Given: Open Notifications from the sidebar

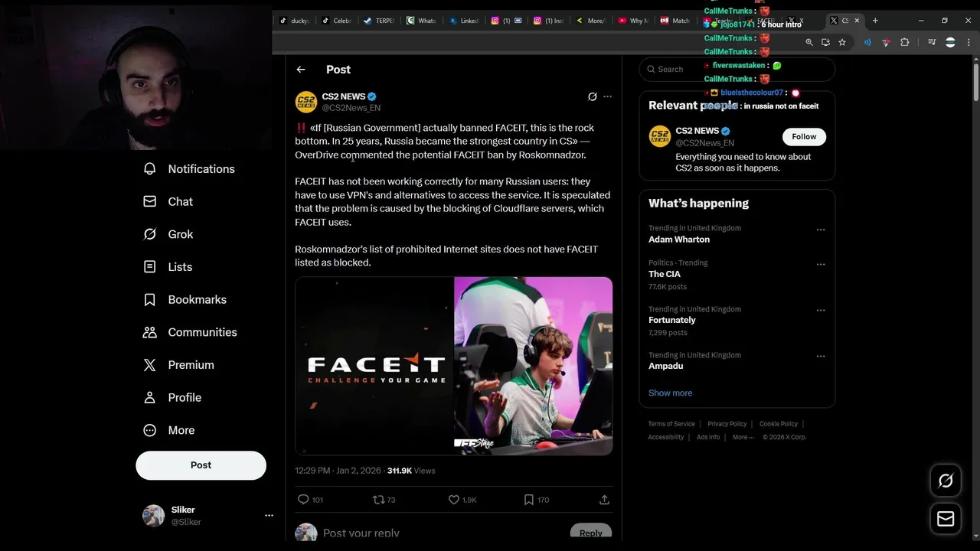Looking at the screenshot, I should (189, 169).
